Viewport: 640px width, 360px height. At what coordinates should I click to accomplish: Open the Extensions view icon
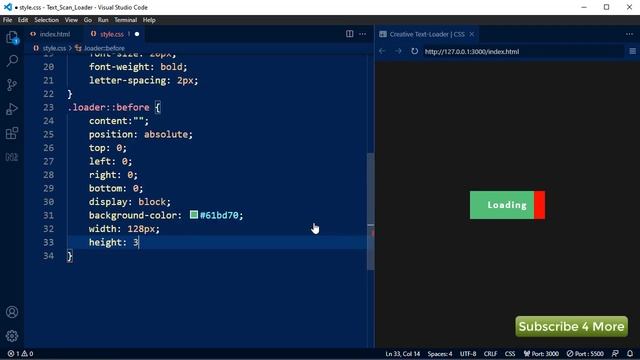(12, 133)
